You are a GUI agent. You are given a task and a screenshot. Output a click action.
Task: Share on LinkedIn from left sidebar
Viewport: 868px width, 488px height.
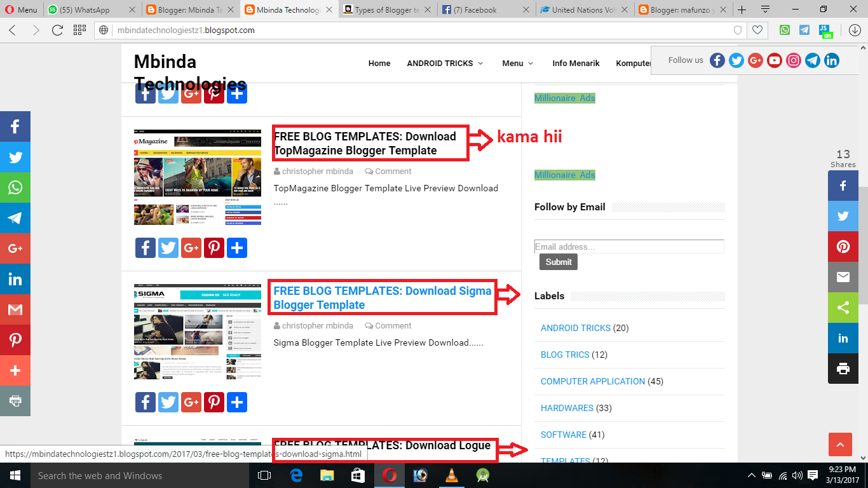(x=15, y=279)
